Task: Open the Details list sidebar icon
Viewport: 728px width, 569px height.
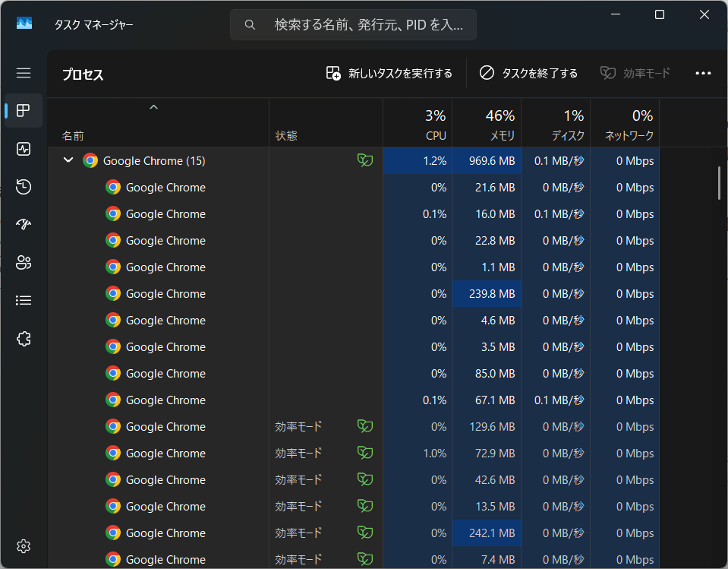Action: pyautogui.click(x=24, y=301)
